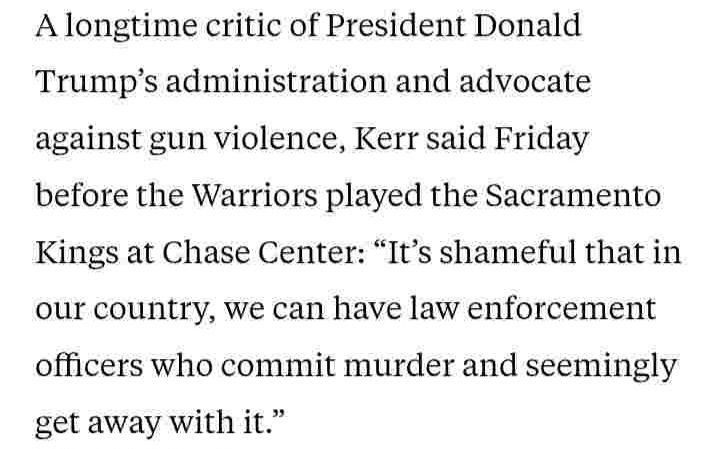
Task: Click the word "longtime" in the first line
Action: point(122,27)
